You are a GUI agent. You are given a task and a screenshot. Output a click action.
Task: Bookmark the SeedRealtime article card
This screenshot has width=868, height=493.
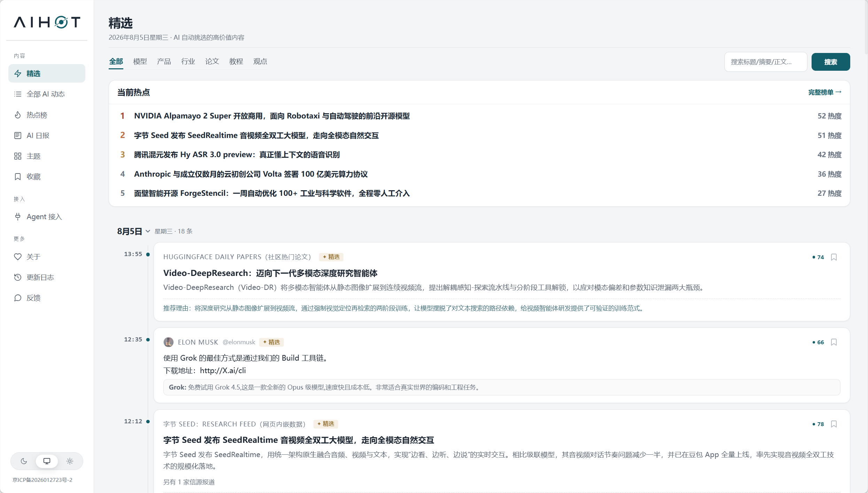[x=834, y=424]
